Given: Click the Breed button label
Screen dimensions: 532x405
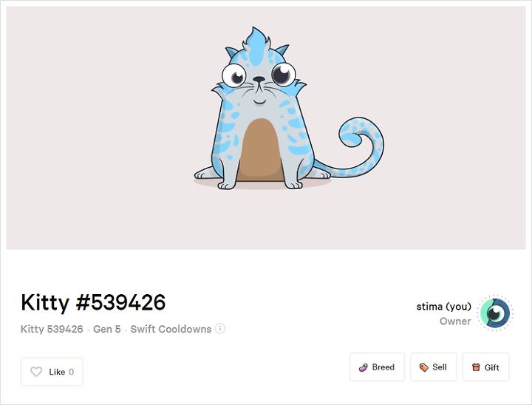Looking at the screenshot, I should point(383,367).
